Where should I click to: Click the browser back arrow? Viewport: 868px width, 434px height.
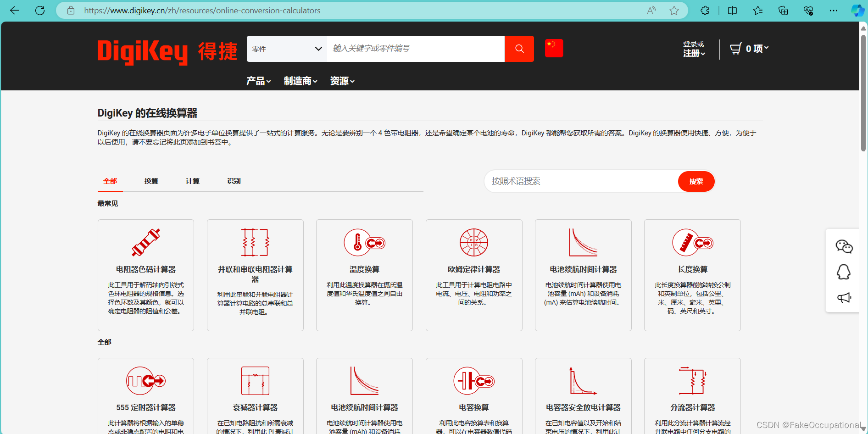(x=15, y=11)
